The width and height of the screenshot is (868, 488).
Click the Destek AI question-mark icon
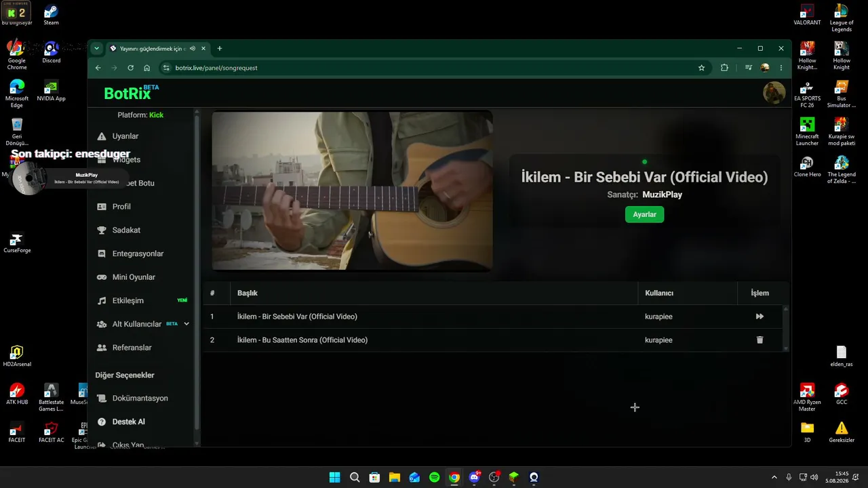[x=102, y=422]
